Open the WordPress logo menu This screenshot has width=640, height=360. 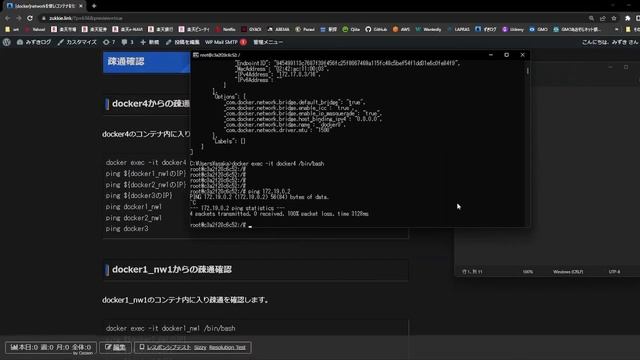pyautogui.click(x=7, y=42)
